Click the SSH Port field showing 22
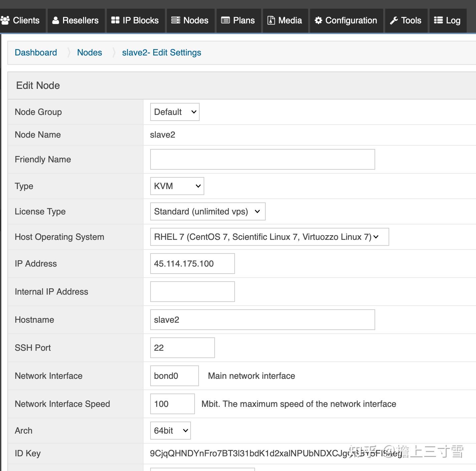This screenshot has height=471, width=476. [182, 348]
